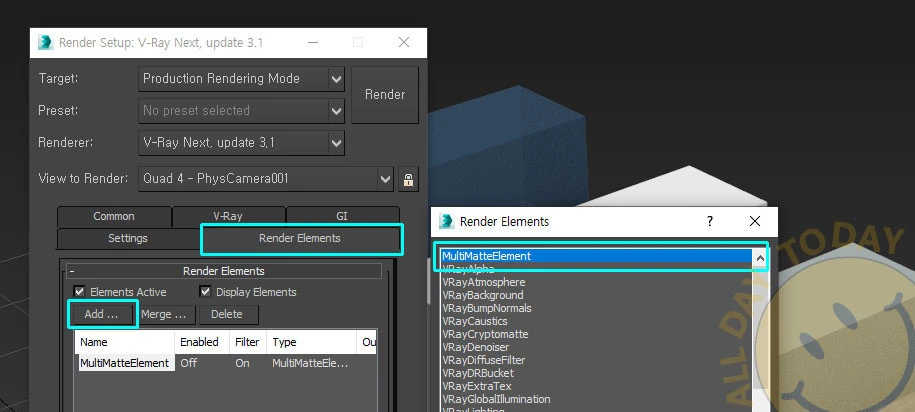Select VRayBackground in the list
This screenshot has height=412, width=915.
point(596,295)
